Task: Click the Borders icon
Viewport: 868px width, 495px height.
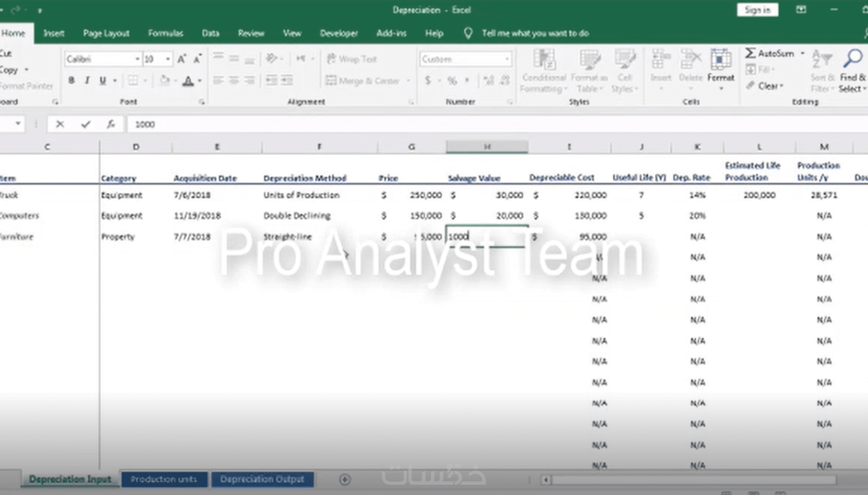Action: (x=133, y=80)
